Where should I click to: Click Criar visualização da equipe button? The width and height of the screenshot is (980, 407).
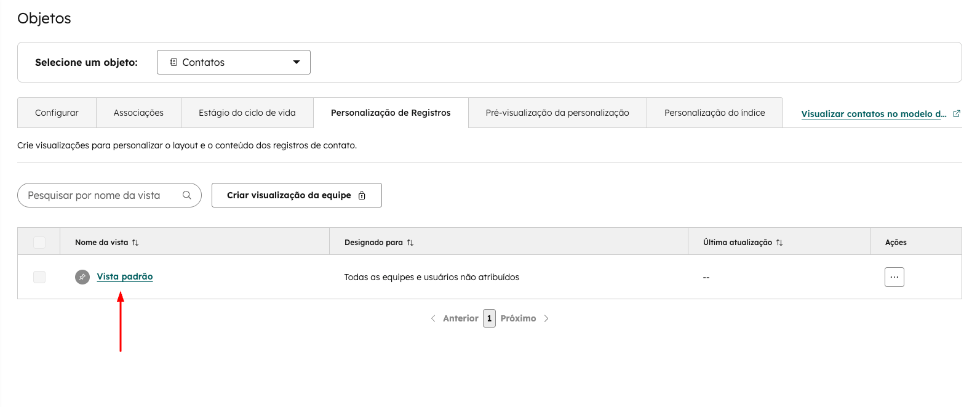point(297,195)
